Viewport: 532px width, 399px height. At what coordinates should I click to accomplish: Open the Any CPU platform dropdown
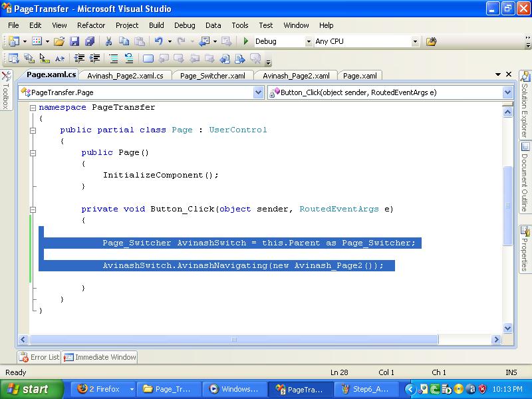415,42
